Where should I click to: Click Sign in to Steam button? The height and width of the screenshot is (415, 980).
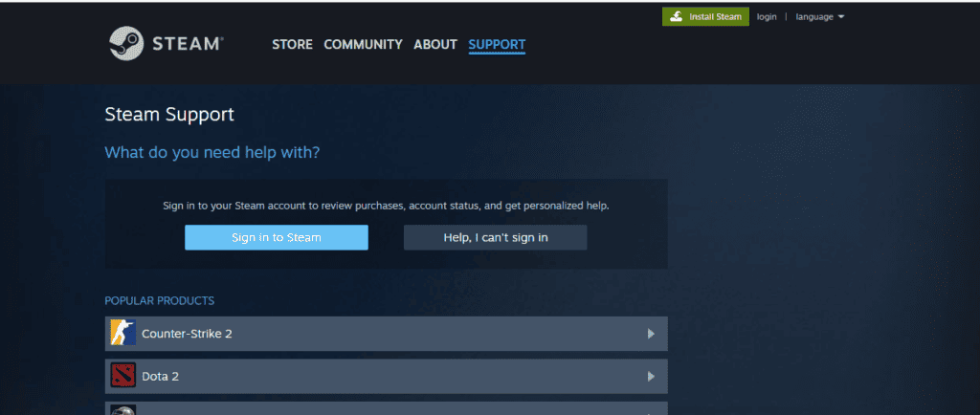[x=277, y=238]
